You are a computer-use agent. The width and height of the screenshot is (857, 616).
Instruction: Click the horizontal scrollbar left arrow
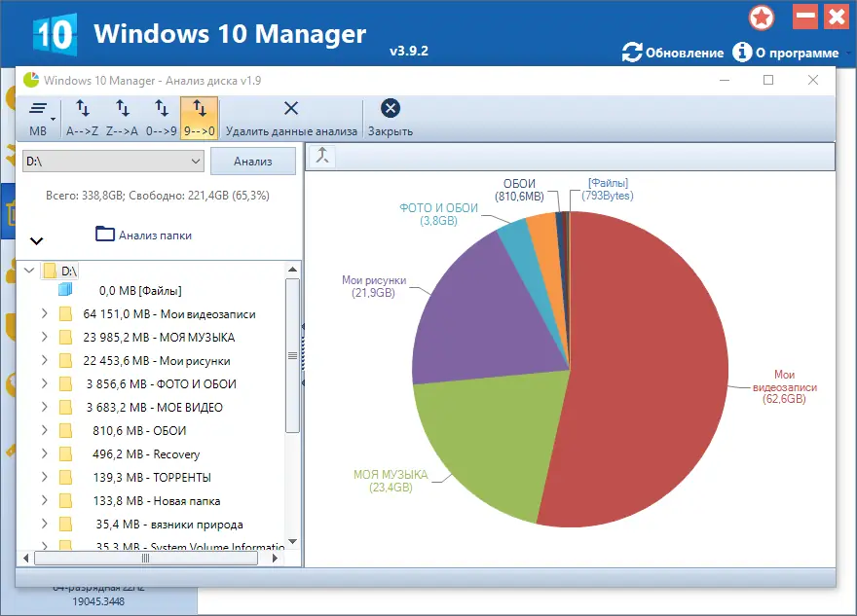point(25,559)
